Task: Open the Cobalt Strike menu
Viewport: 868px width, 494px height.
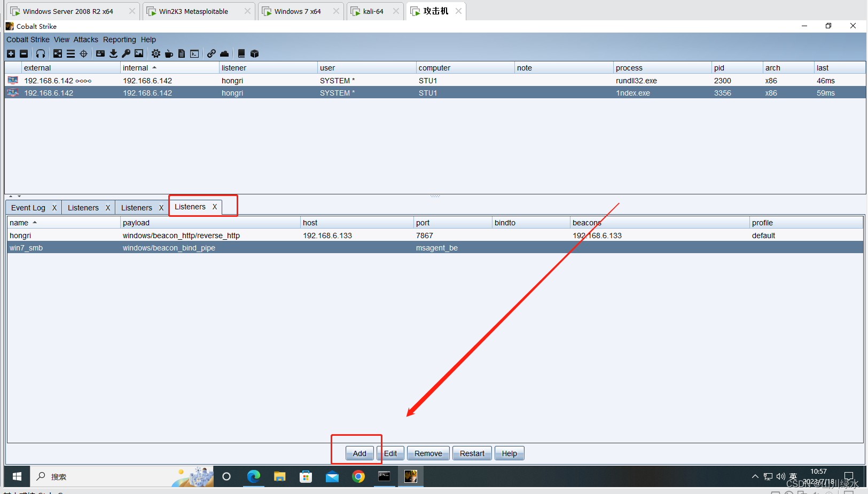Action: point(28,40)
